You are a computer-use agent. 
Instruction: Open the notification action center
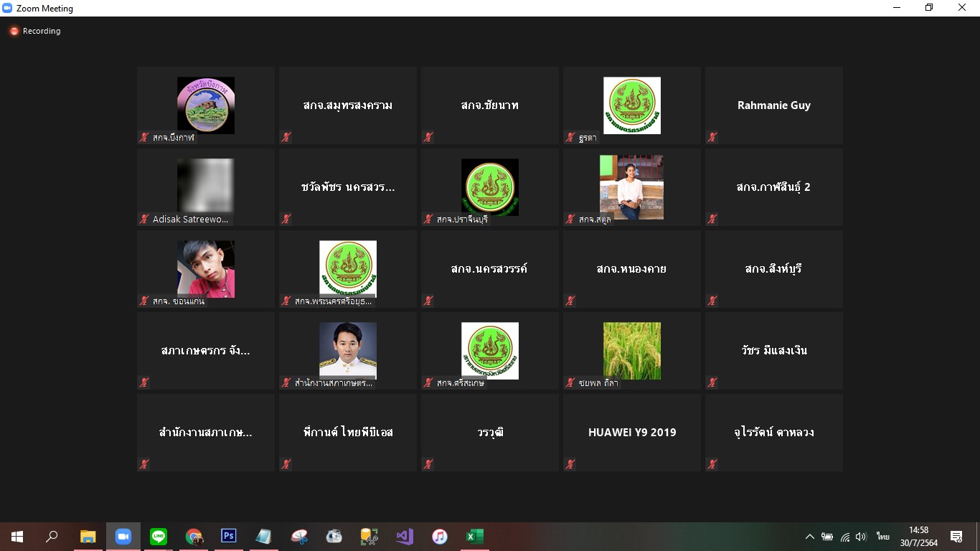[x=956, y=537]
